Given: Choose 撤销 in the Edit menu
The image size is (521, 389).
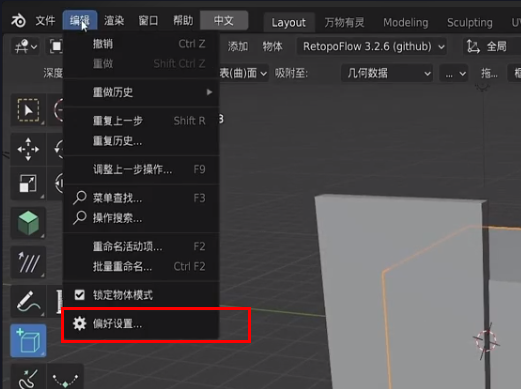Looking at the screenshot, I should (141, 44).
